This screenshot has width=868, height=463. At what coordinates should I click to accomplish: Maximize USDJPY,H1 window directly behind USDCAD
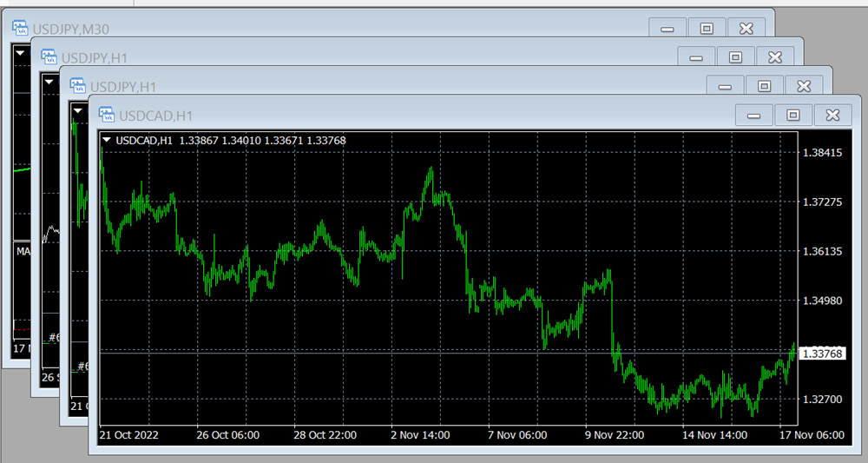click(765, 86)
